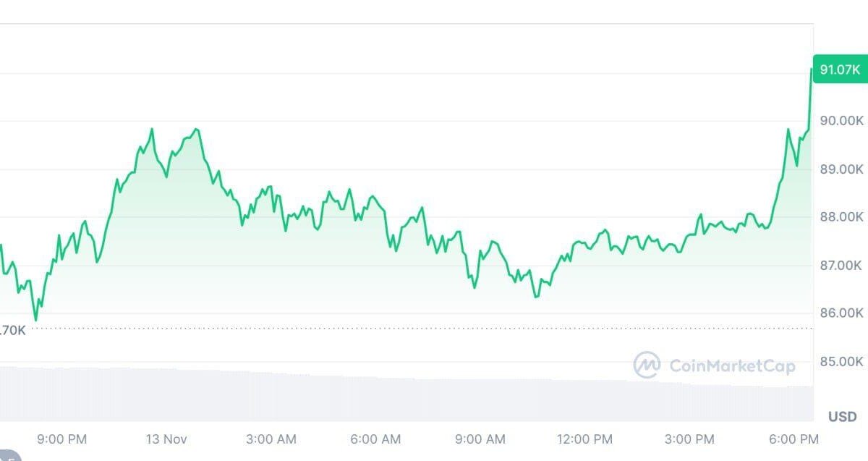This screenshot has height=461, width=868.
Task: Select the 6:00 AM time label
Action: pos(376,439)
